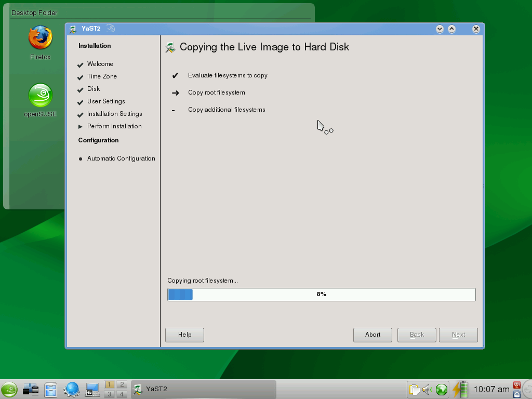Open the Klipper clipboard icon in system tray
This screenshot has width=532, height=399.
click(x=414, y=390)
